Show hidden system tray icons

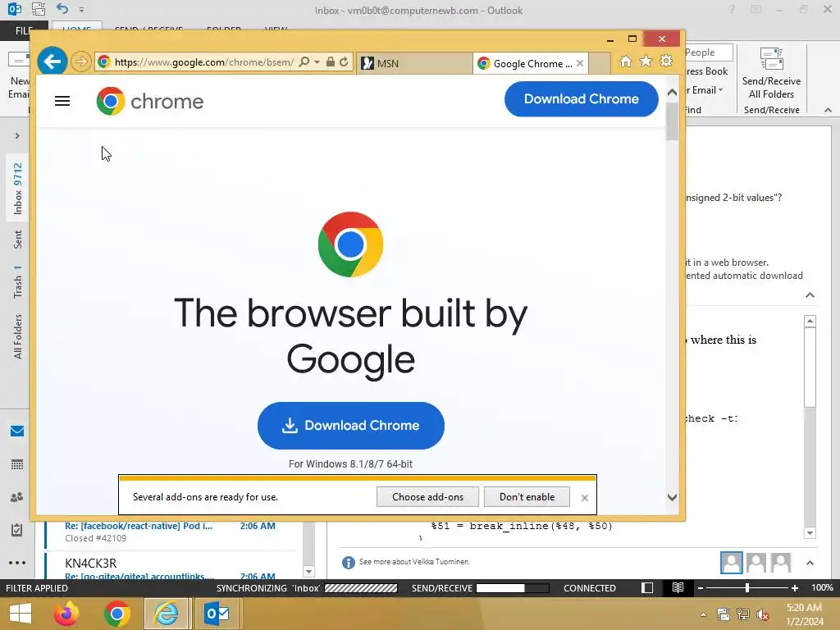coord(703,614)
